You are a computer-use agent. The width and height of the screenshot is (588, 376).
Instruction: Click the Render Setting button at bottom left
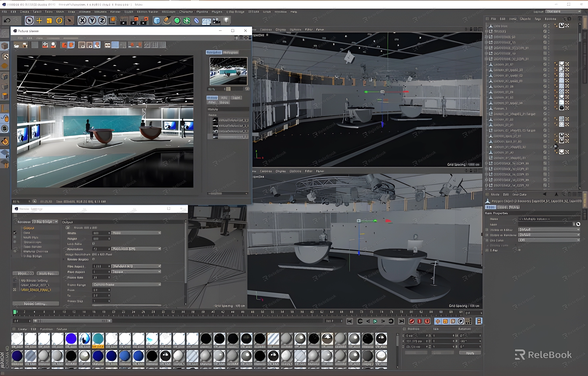pyautogui.click(x=36, y=304)
